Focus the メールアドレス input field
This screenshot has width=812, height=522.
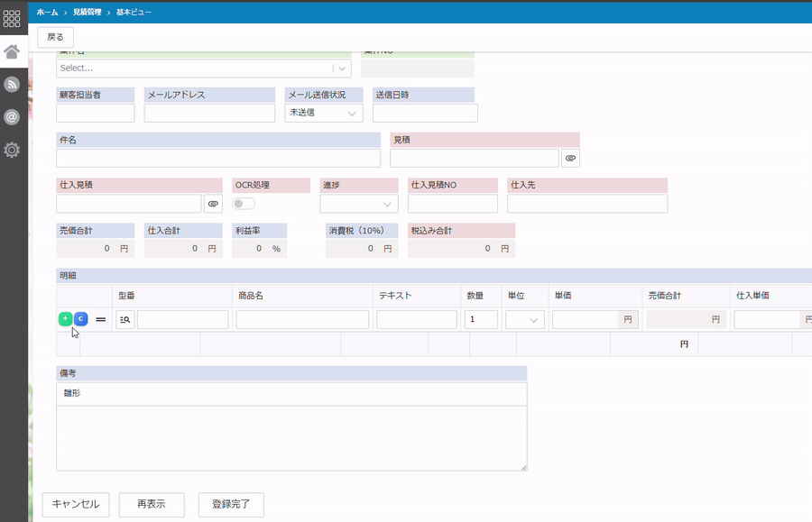(x=209, y=113)
